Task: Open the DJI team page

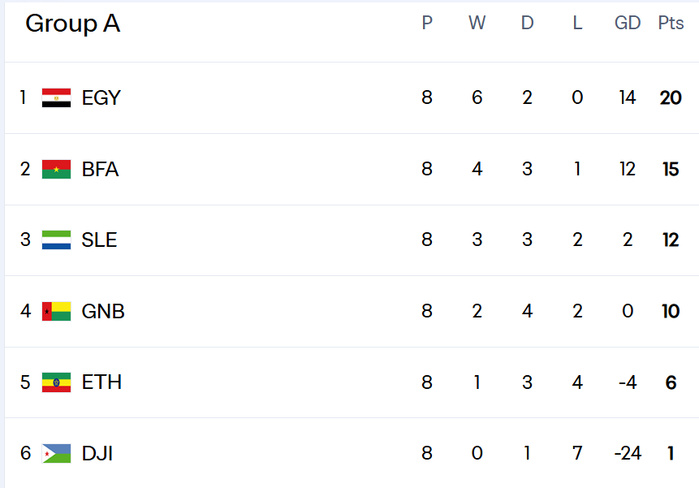Action: (x=97, y=454)
